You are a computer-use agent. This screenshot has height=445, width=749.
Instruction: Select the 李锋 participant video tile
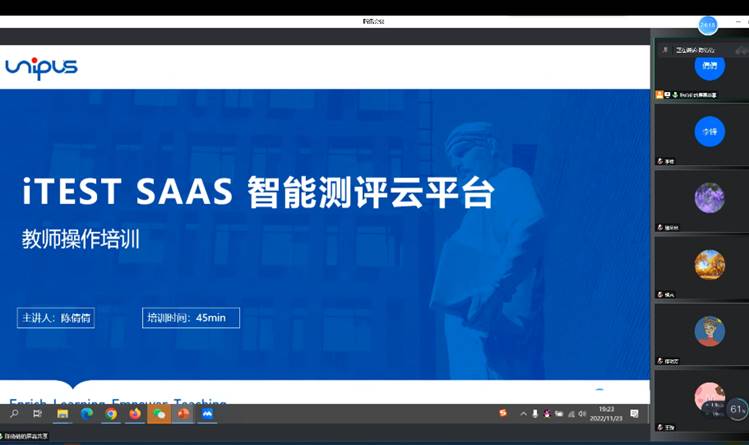[x=709, y=132]
